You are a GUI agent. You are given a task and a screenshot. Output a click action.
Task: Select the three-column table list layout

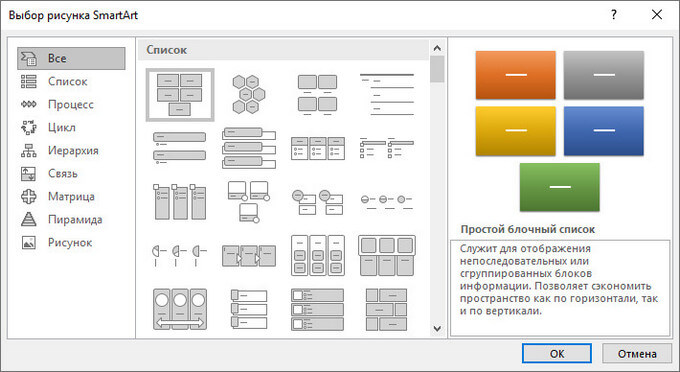(318, 148)
